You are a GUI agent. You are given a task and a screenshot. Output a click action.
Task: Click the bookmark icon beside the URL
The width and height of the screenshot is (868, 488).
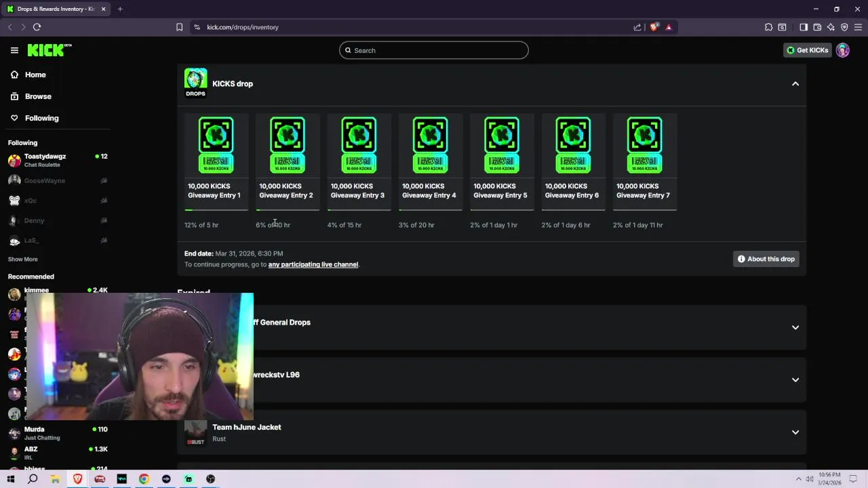tap(179, 27)
